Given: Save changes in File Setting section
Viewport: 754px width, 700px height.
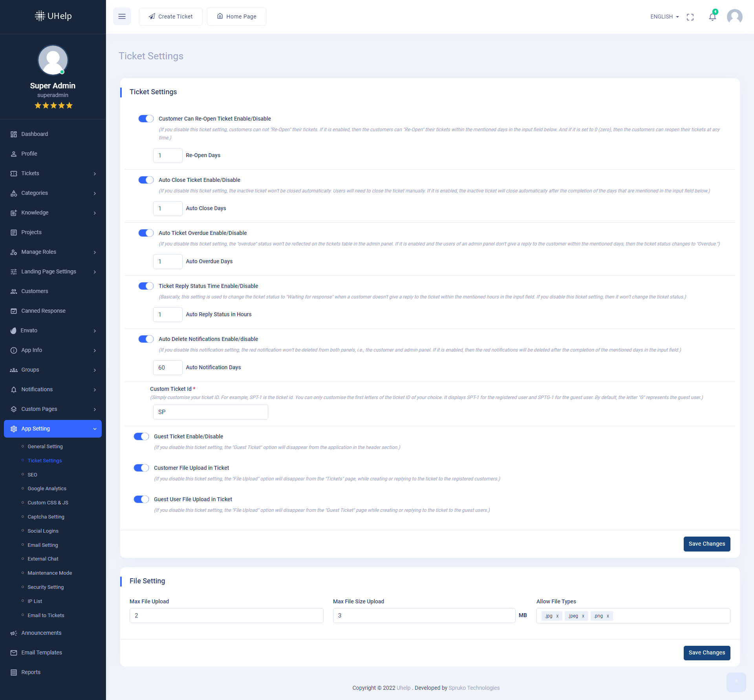Looking at the screenshot, I should click(x=706, y=653).
